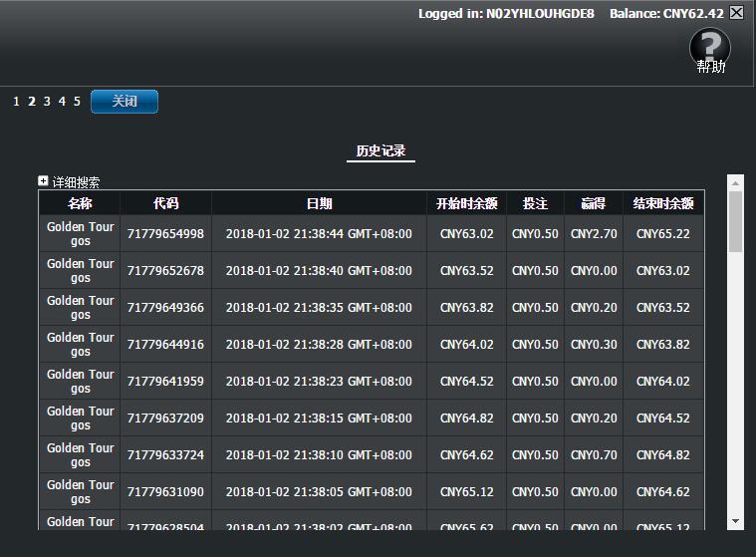Go to history page 1
The height and width of the screenshot is (557, 756).
(x=16, y=102)
